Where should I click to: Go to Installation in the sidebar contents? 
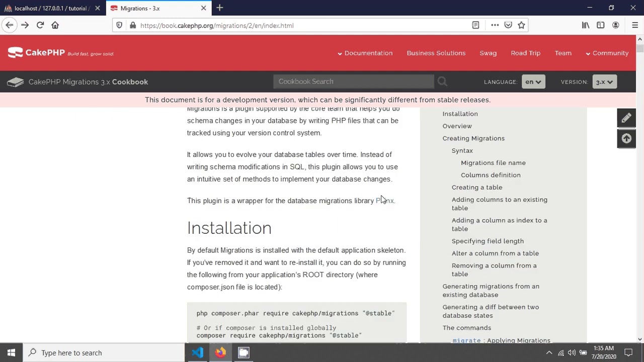[460, 114]
